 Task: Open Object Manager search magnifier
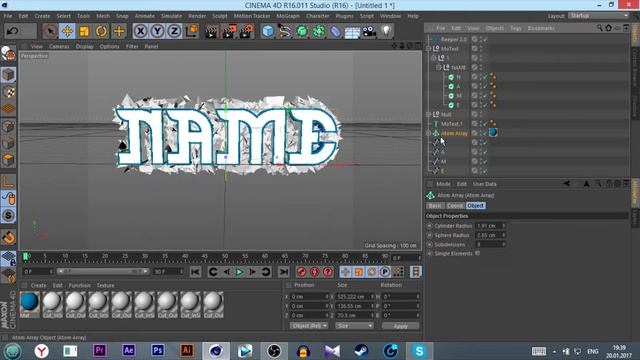pos(600,28)
